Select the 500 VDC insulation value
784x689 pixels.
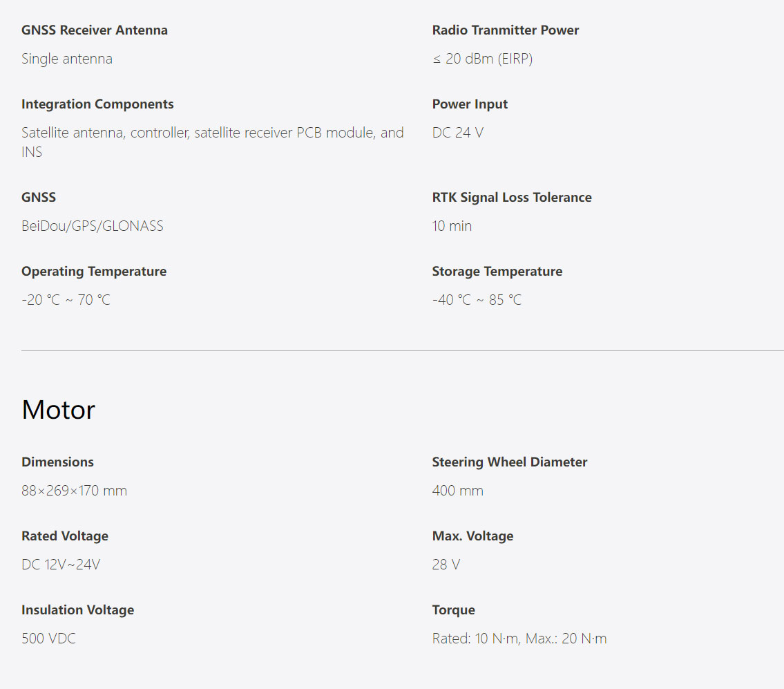[x=48, y=639]
